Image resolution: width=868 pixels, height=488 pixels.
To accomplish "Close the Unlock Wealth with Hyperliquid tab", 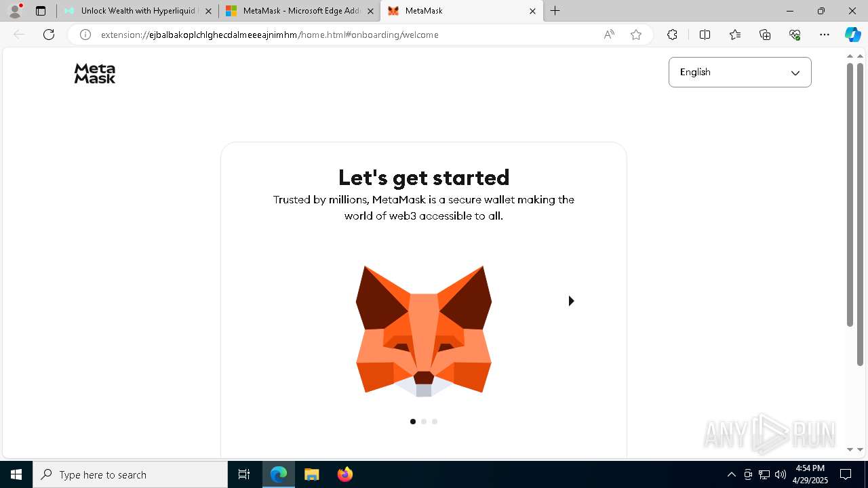I will tap(208, 11).
